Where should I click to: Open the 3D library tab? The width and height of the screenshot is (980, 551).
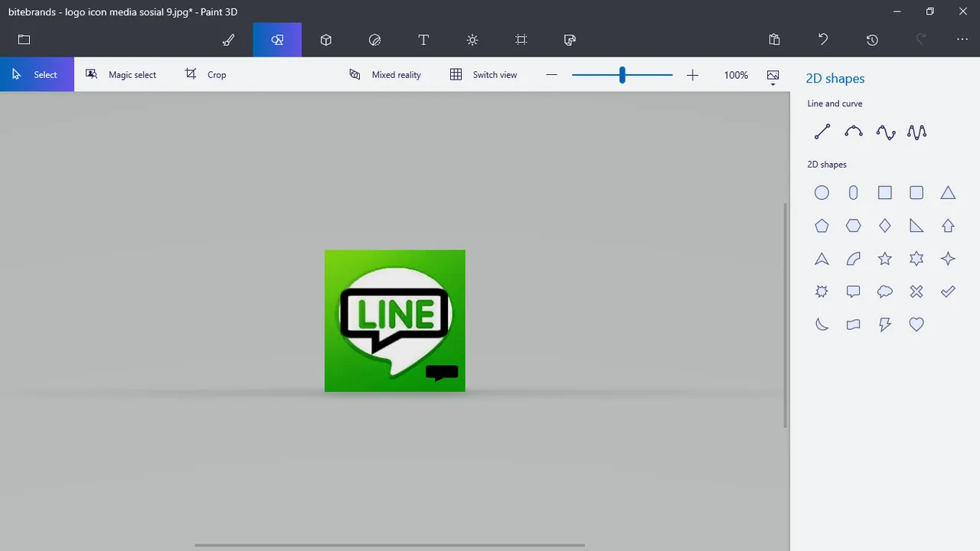click(570, 40)
